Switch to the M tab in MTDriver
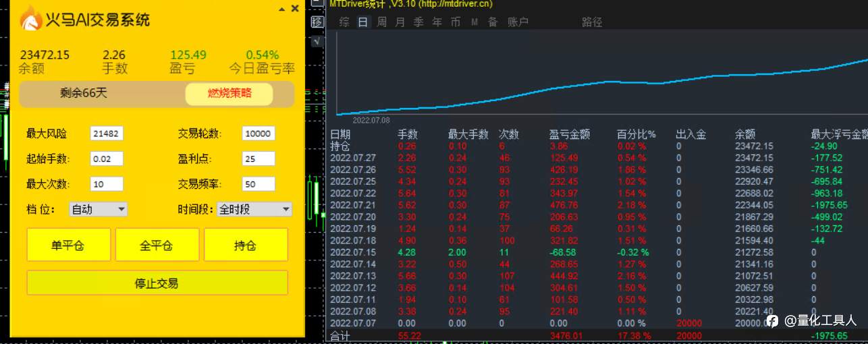The width and height of the screenshot is (868, 344). tap(474, 22)
